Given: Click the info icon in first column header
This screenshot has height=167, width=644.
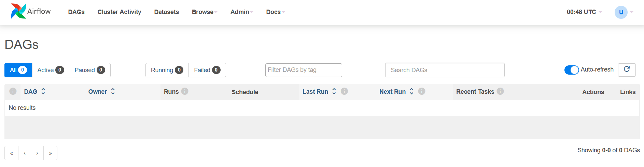Looking at the screenshot, I should click(13, 91).
